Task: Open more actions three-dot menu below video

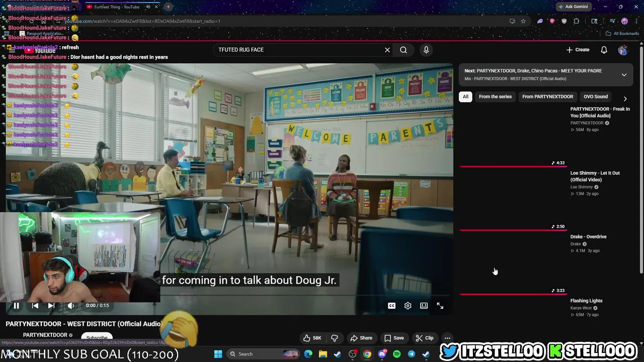Action: [x=447, y=338]
